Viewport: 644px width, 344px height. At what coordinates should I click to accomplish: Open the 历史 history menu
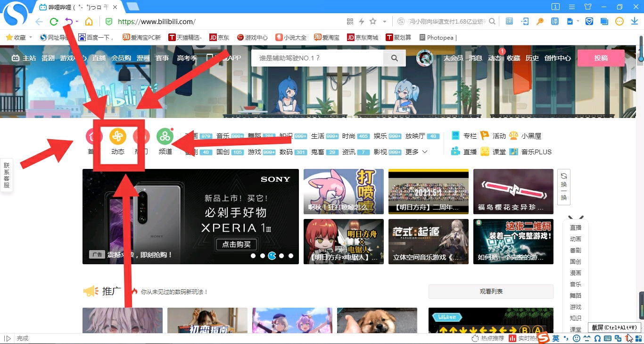click(x=532, y=58)
